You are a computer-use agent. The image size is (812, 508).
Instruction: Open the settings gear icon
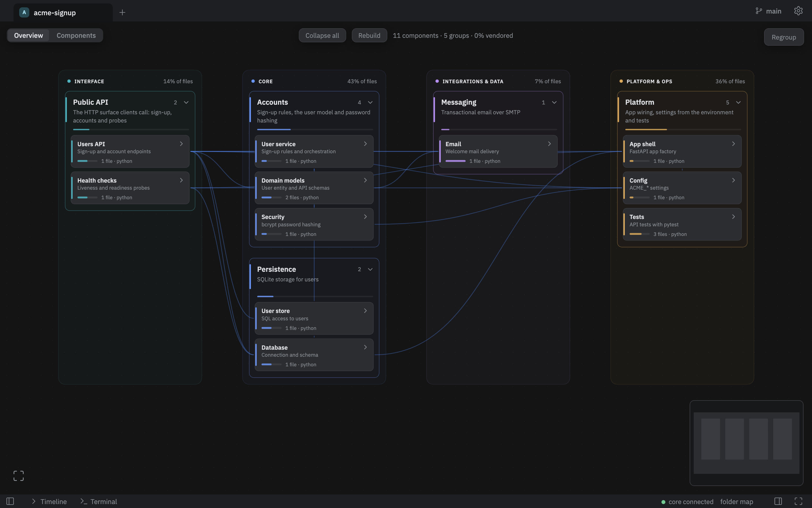pyautogui.click(x=798, y=11)
